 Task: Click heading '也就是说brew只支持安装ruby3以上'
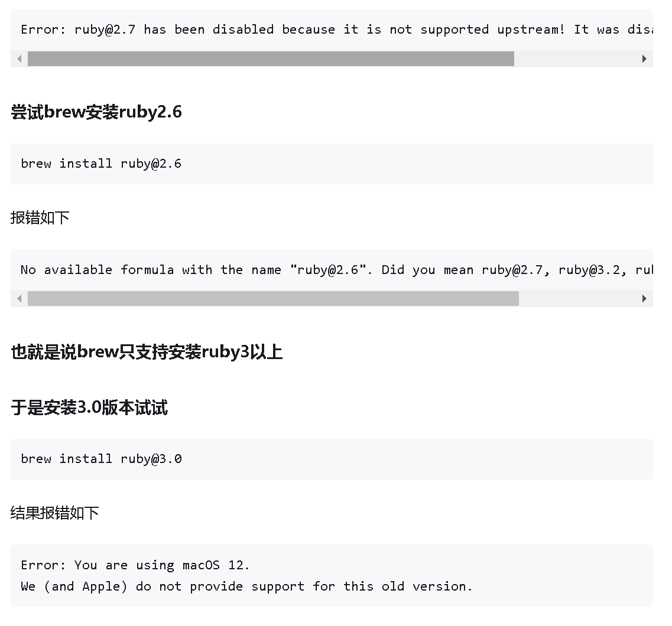tap(147, 353)
